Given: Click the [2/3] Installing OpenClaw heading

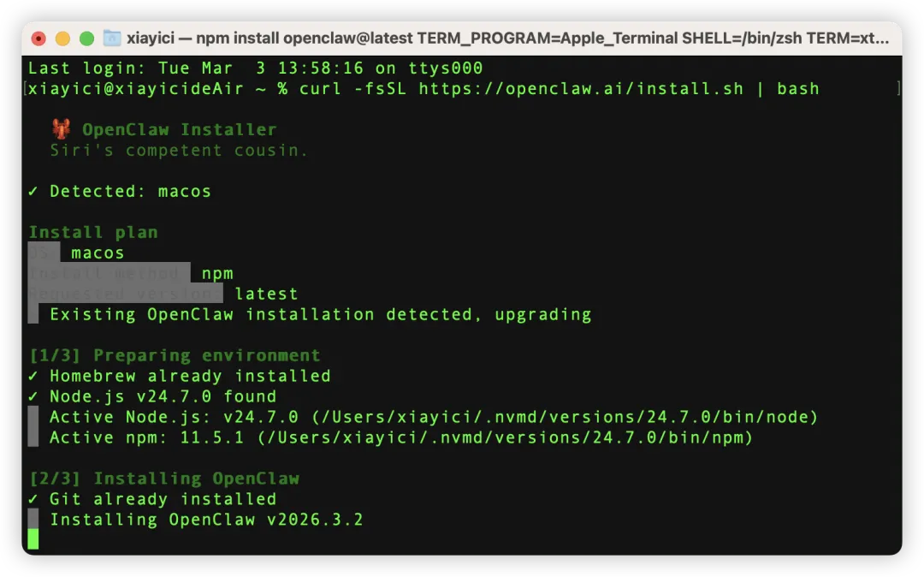Looking at the screenshot, I should click(x=164, y=479).
